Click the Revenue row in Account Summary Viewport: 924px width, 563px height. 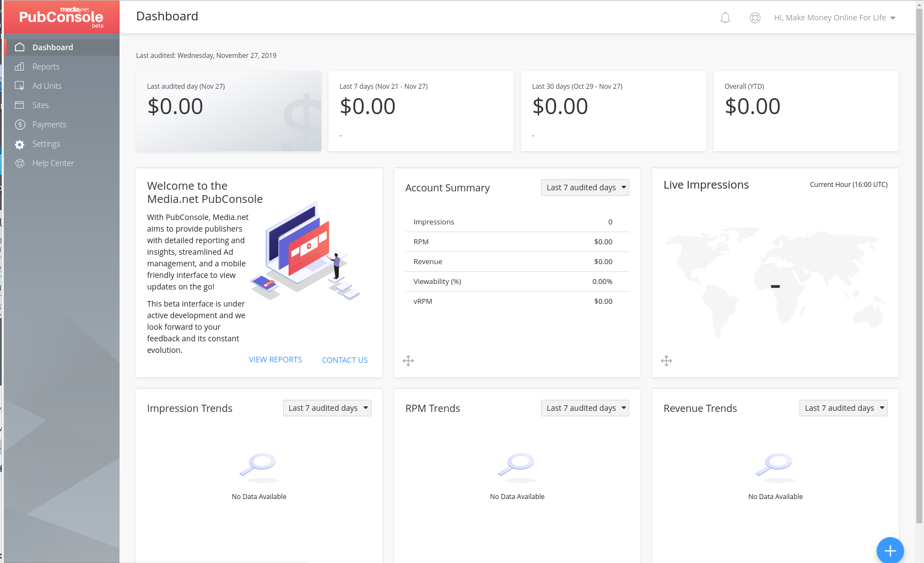point(517,261)
